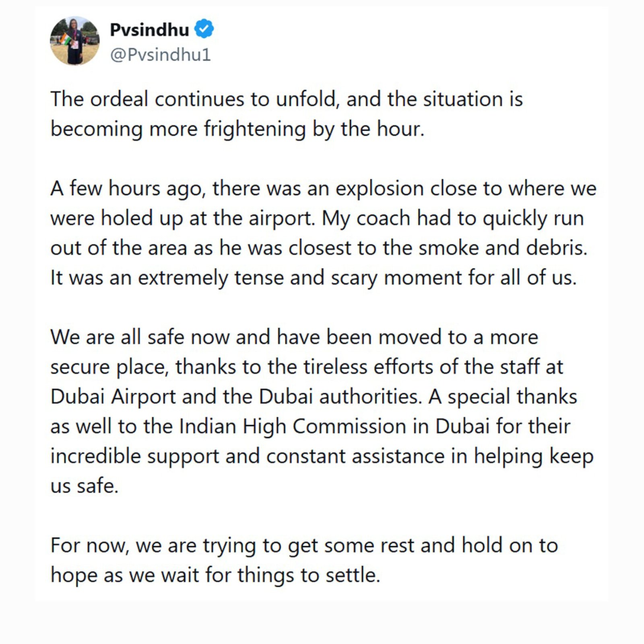Click the line starting "We are all safe"
Viewport: 644px width, 644px height.
pos(294,337)
